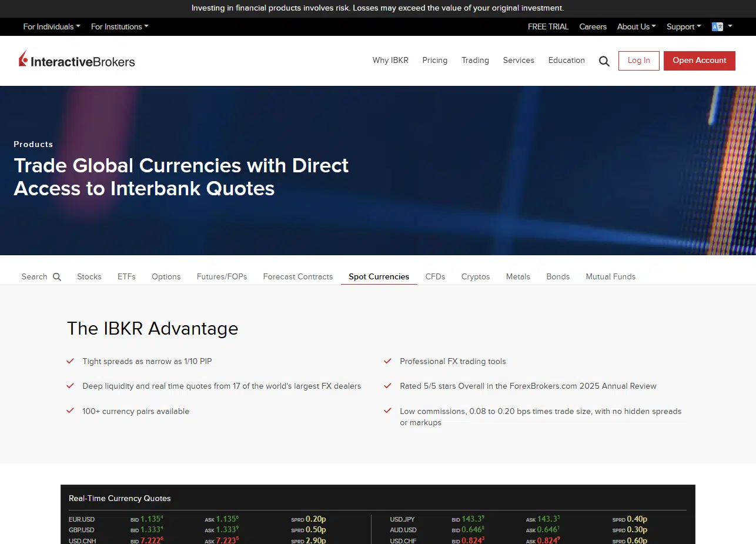Open the site search magnifier icon

[604, 61]
